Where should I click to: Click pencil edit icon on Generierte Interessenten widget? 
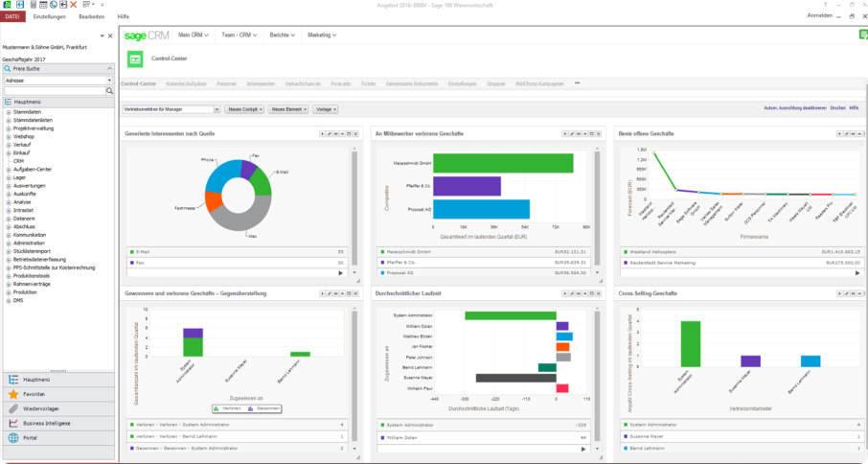pyautogui.click(x=329, y=134)
